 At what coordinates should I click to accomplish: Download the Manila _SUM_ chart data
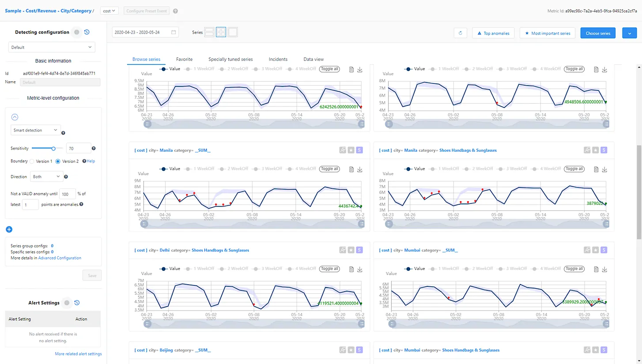point(360,169)
